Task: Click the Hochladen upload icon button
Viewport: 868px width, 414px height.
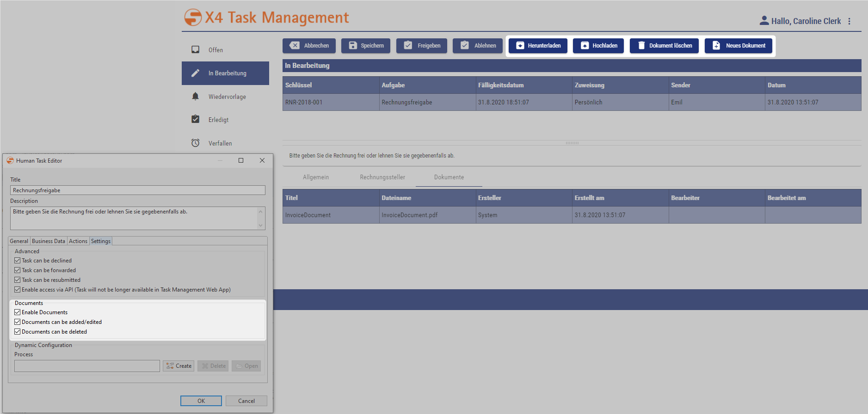Action: (x=585, y=45)
